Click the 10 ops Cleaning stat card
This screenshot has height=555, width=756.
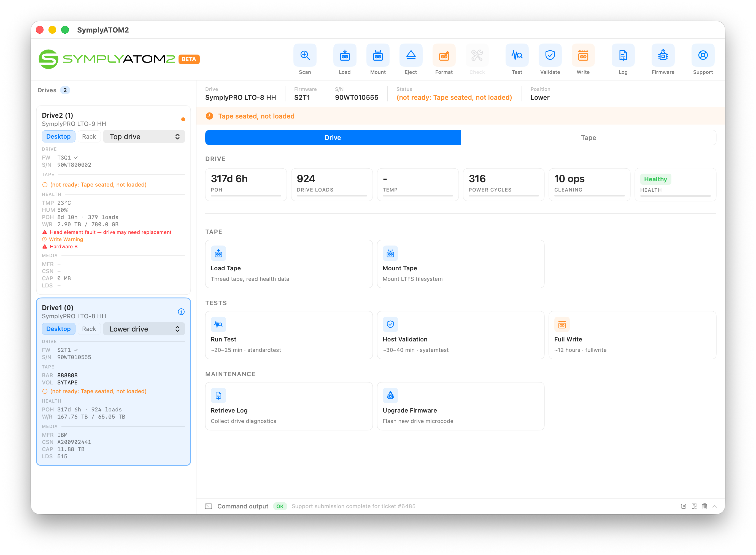tap(589, 185)
